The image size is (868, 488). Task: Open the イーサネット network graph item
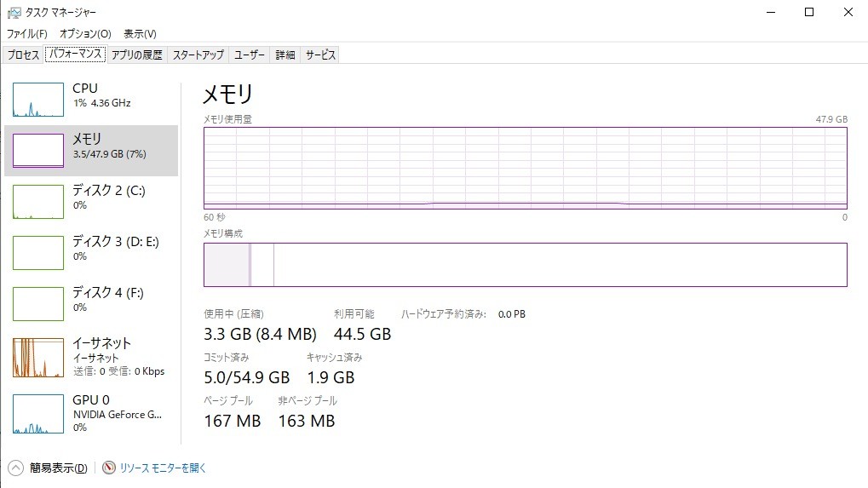coord(38,358)
